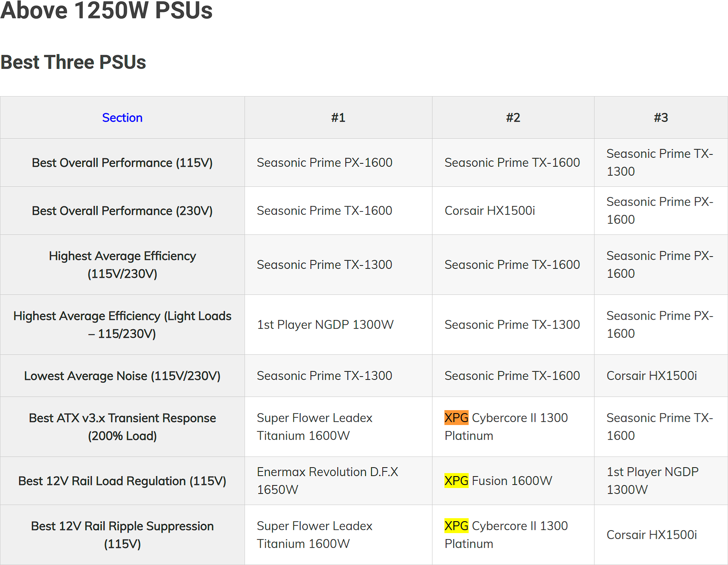The width and height of the screenshot is (728, 565).
Task: Click Best 12V Rail Load Regulation label
Action: pyautogui.click(x=122, y=481)
